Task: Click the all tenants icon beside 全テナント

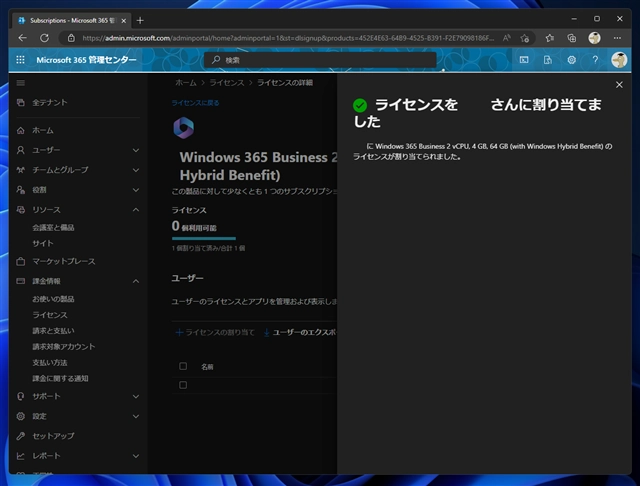Action: 20,102
